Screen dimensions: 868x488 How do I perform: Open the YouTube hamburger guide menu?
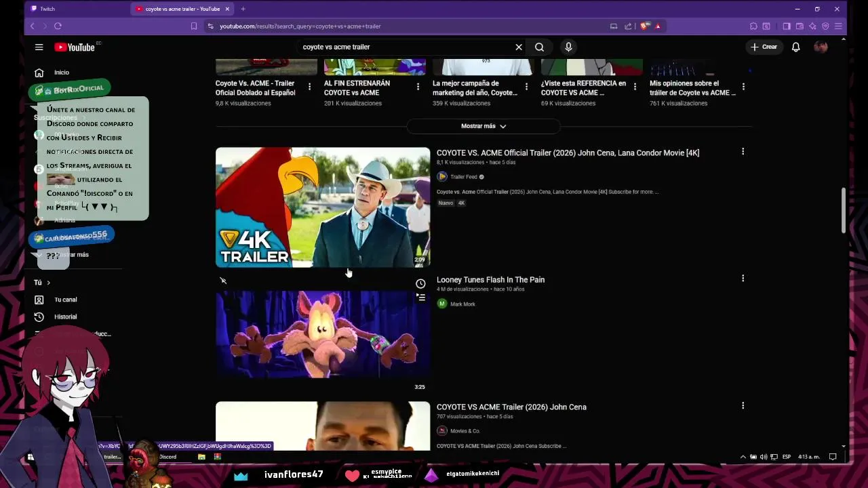(x=39, y=47)
